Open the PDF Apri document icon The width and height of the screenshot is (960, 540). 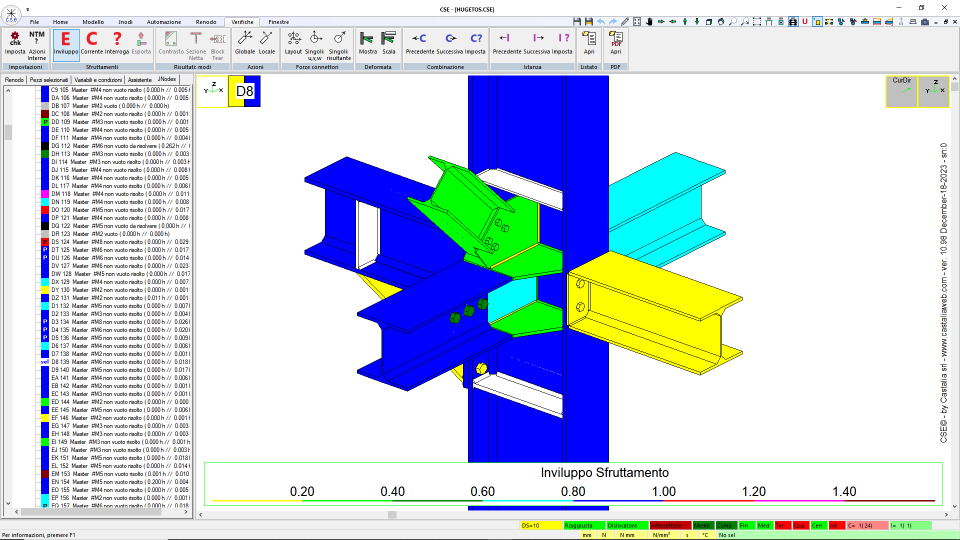[615, 44]
